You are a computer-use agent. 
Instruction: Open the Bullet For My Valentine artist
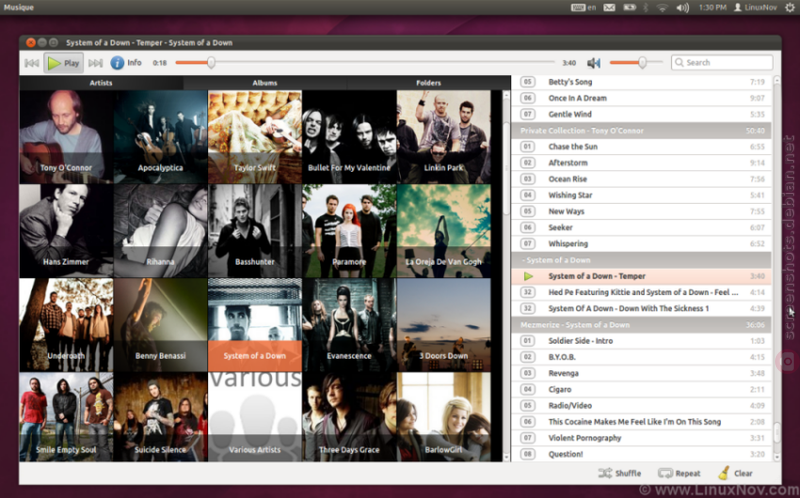349,137
